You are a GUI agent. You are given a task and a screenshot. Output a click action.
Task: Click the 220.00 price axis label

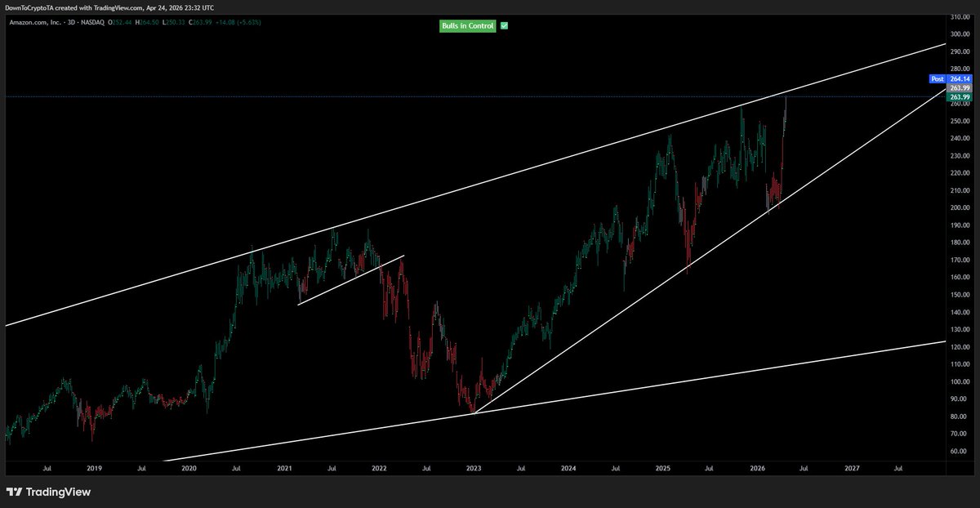[960, 173]
